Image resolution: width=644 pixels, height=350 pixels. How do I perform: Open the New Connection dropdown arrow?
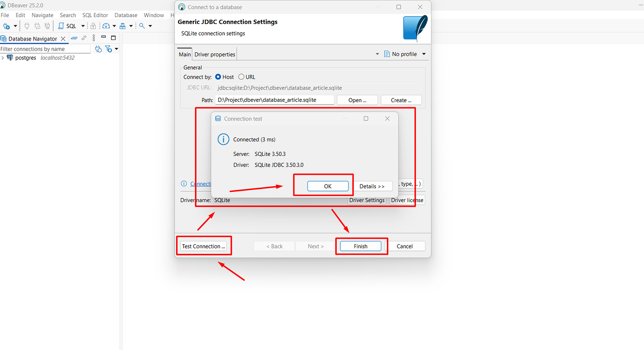coord(15,26)
